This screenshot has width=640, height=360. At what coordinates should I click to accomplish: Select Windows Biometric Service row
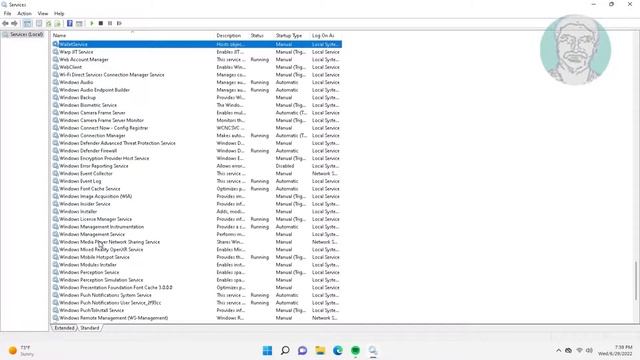tap(197, 105)
